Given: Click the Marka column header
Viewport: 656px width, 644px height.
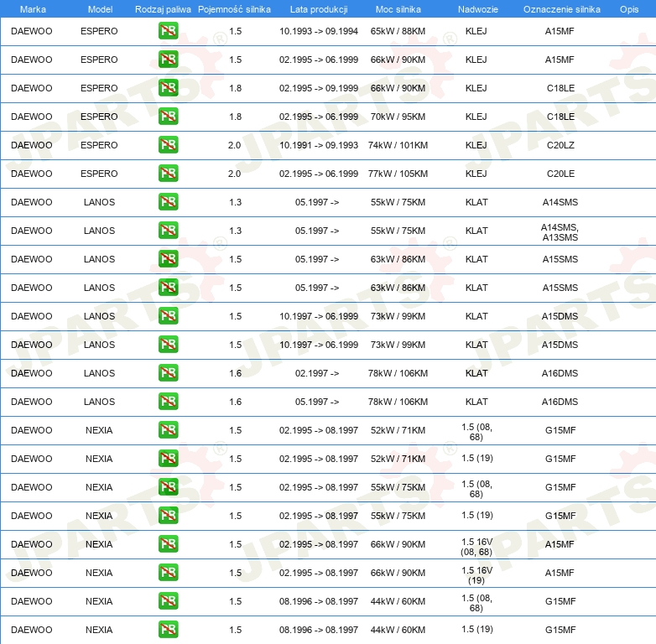Looking at the screenshot, I should click(33, 9).
